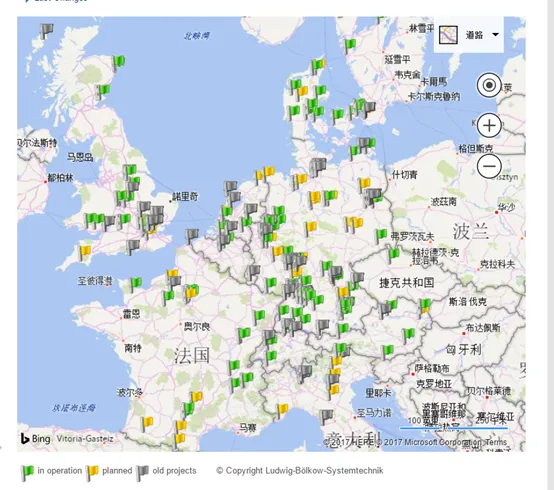Click the 波兰 country label

(471, 231)
